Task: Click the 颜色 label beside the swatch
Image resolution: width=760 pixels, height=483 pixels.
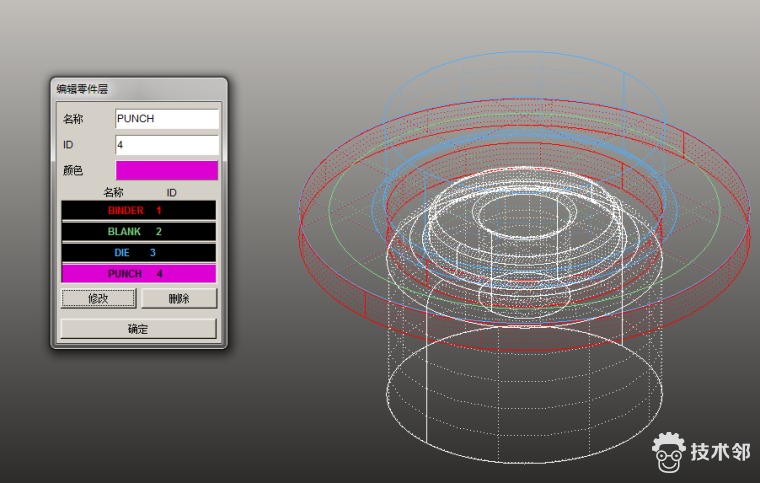Action: point(73,171)
